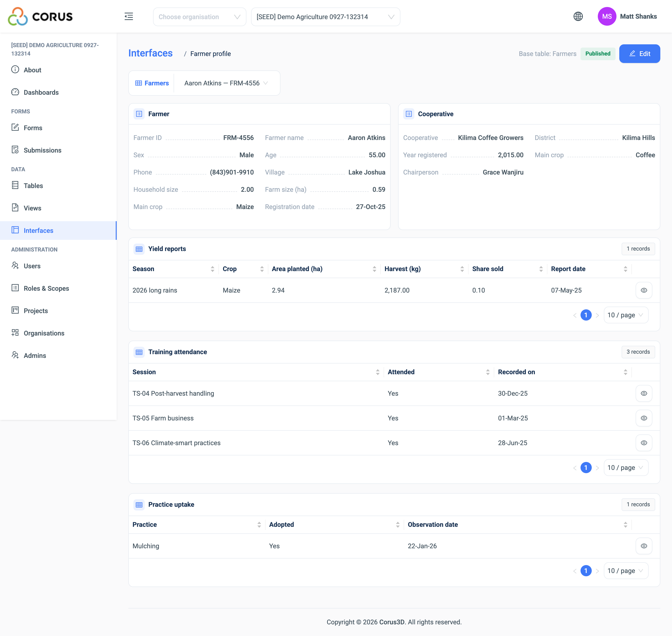Go back to Interfaces via breadcrumb
Screen dimensions: 672x636
(x=150, y=53)
